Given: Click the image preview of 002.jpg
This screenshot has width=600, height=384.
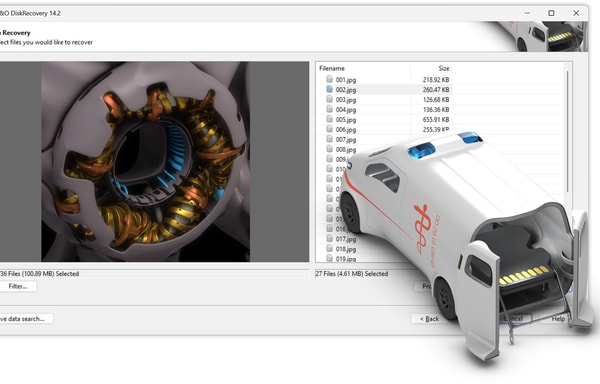Looking at the screenshot, I should click(x=145, y=162).
